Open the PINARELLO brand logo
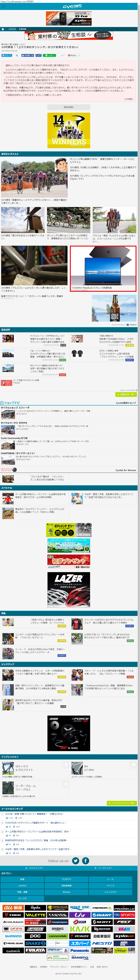 click(124, 908)
